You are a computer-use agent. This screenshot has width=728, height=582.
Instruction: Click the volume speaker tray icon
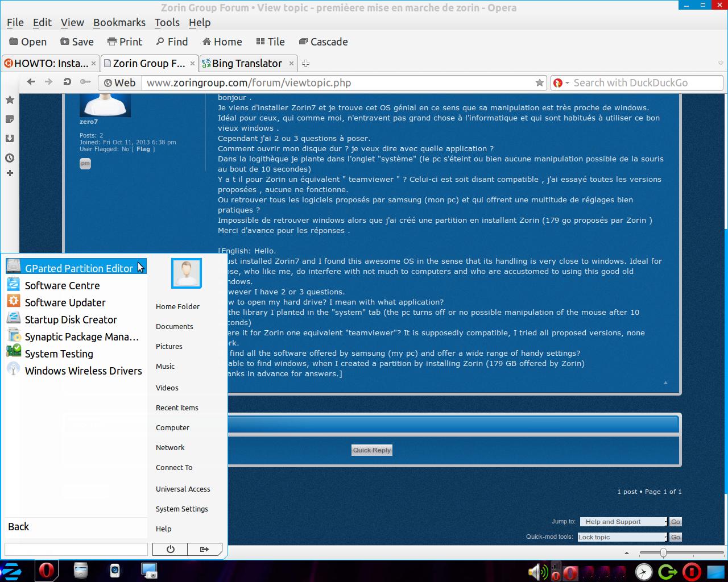535,571
